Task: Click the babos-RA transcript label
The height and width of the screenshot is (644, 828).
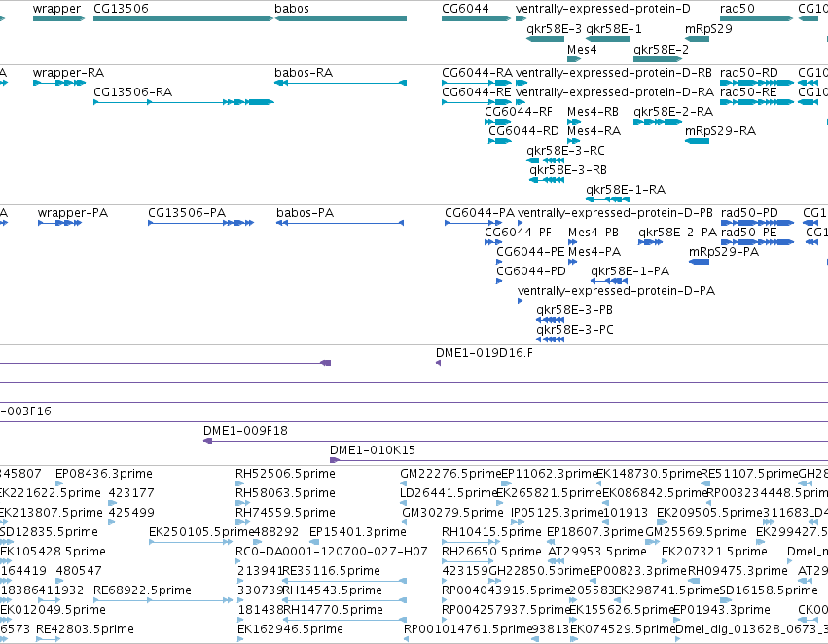Action: click(304, 73)
